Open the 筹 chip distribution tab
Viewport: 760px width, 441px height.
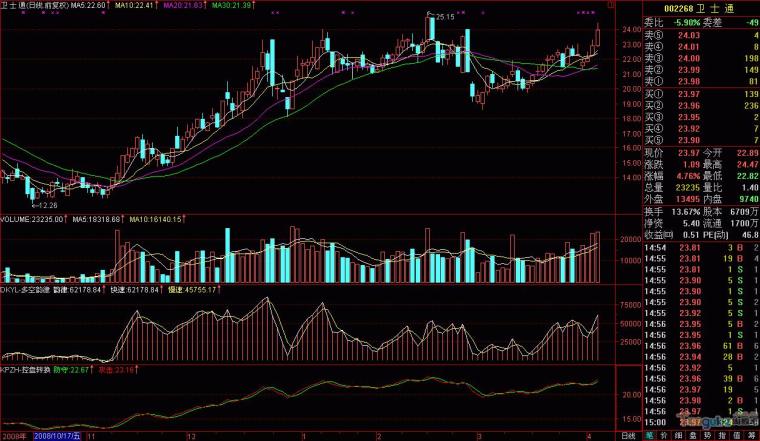tap(752, 436)
